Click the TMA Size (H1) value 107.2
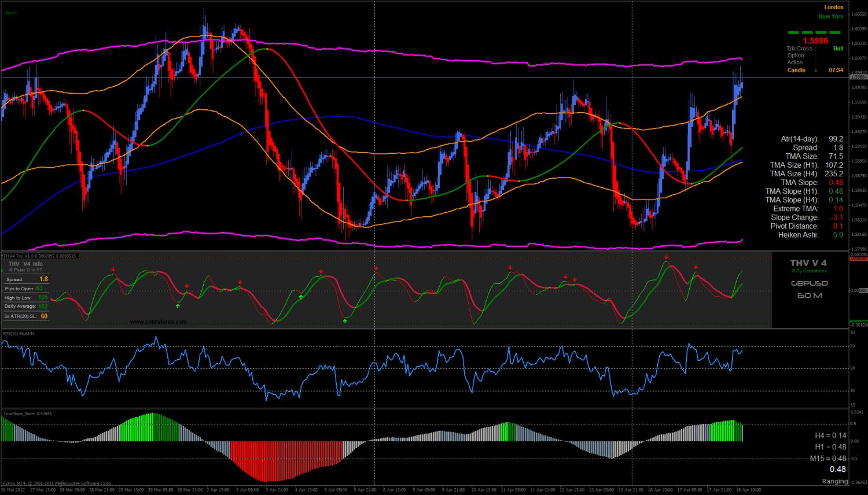 click(x=834, y=165)
